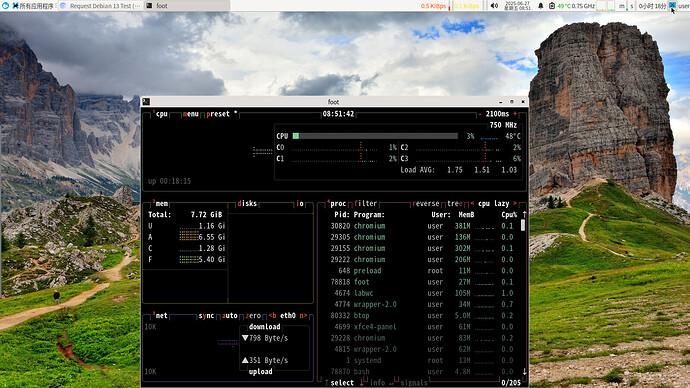Open the clipboard manager icon in panel

(x=552, y=6)
